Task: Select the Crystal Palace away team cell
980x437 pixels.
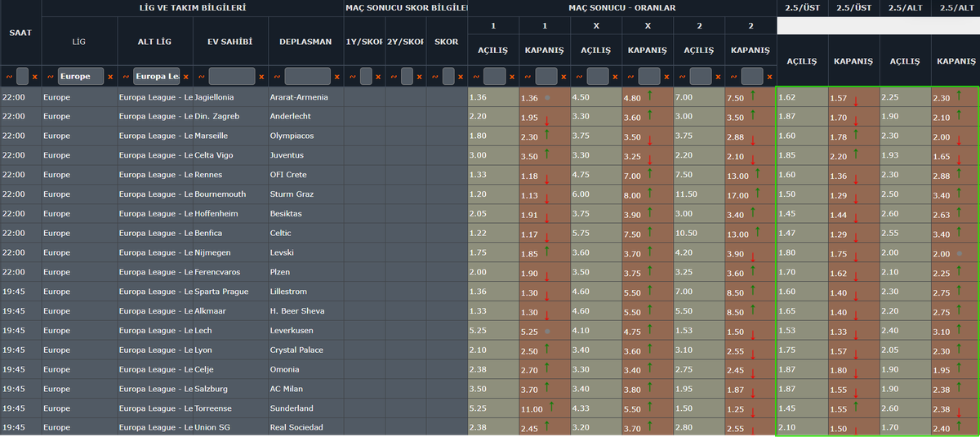Action: (306, 350)
